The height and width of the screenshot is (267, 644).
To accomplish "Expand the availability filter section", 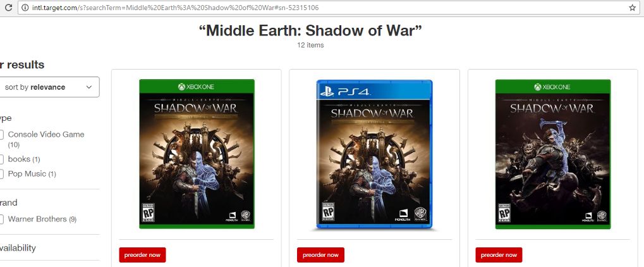I will (18, 247).
